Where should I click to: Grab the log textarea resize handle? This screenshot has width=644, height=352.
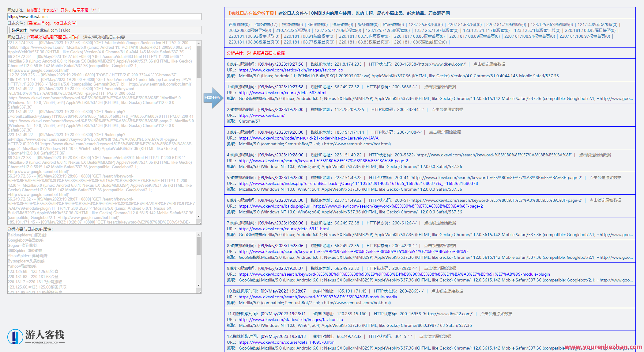tap(199, 223)
